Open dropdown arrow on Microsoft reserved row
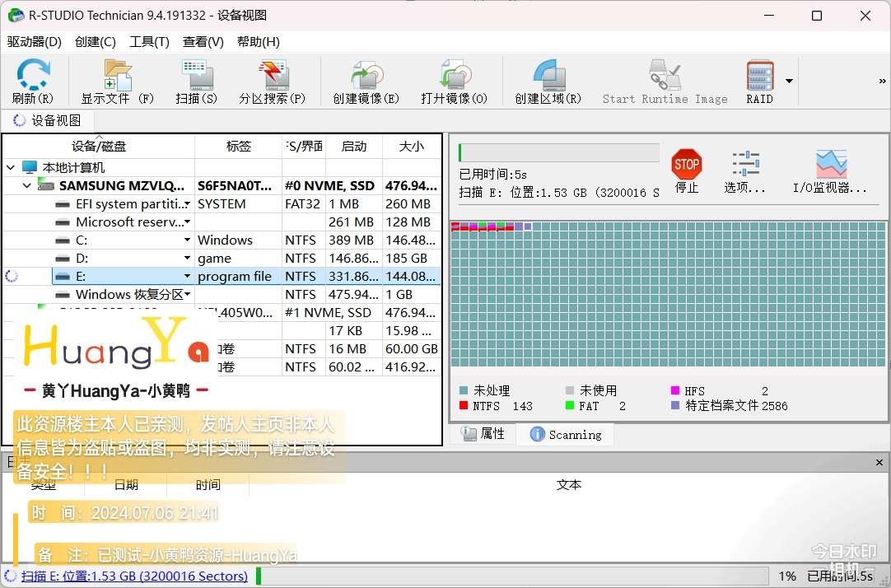The image size is (891, 588). click(188, 222)
